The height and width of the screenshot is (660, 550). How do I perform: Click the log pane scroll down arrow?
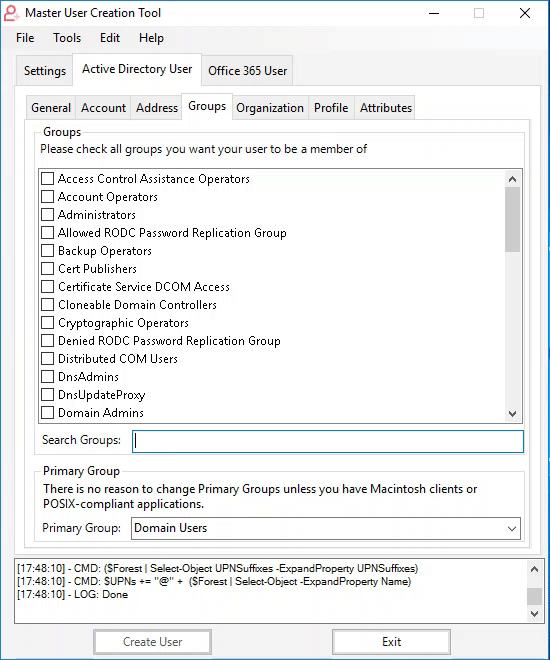(534, 614)
